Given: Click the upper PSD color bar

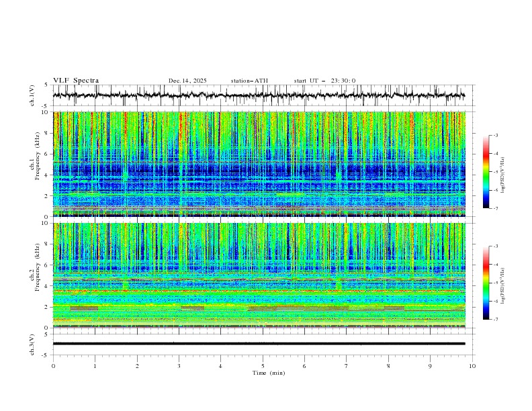Looking at the screenshot, I should click(486, 172).
